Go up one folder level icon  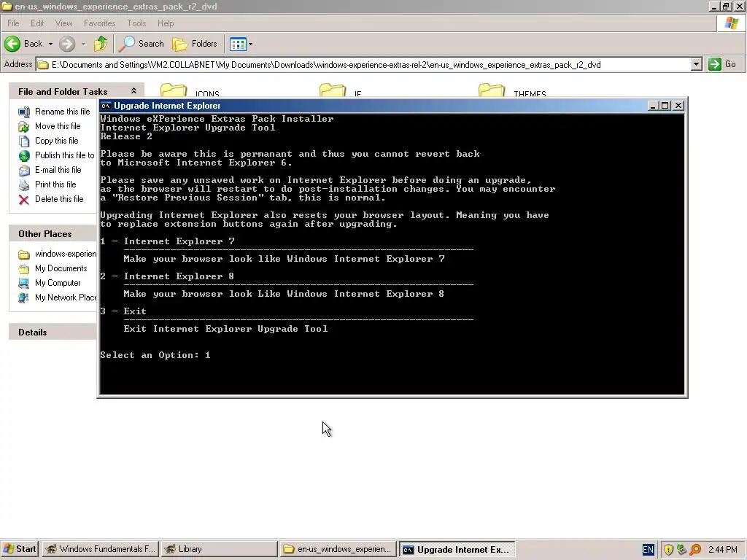point(101,44)
